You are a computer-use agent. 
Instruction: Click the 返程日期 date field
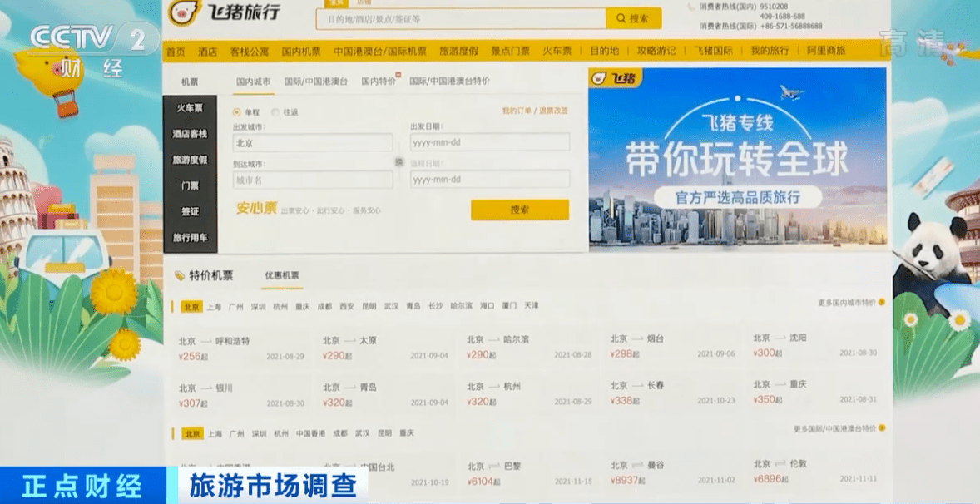click(490, 180)
